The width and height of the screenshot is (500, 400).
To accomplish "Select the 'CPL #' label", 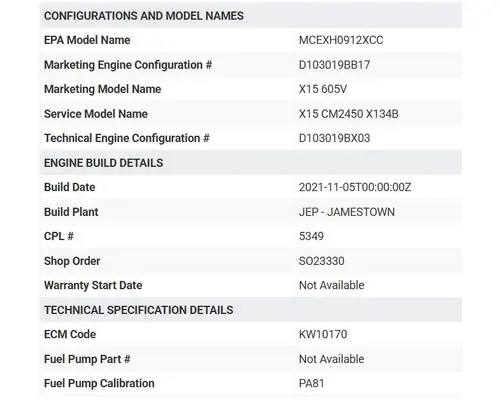I will tap(59, 236).
